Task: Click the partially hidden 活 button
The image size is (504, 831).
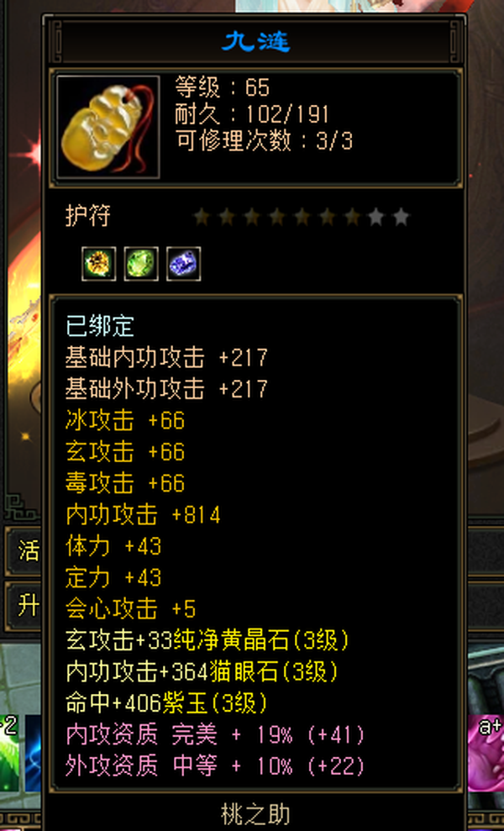Action: [x=24, y=552]
